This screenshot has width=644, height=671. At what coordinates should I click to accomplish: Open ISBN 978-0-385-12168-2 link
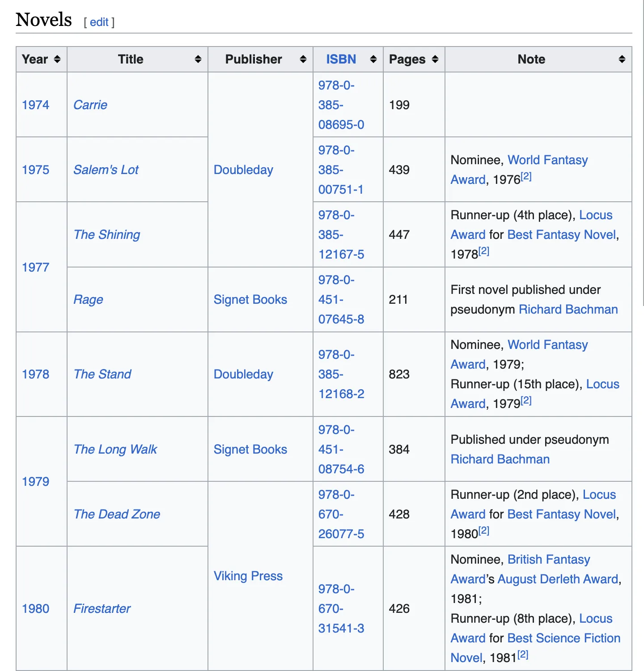[341, 374]
